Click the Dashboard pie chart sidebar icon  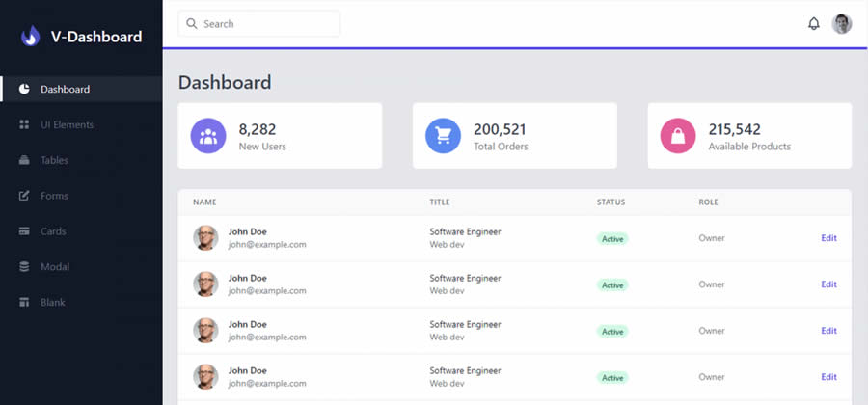coord(24,90)
